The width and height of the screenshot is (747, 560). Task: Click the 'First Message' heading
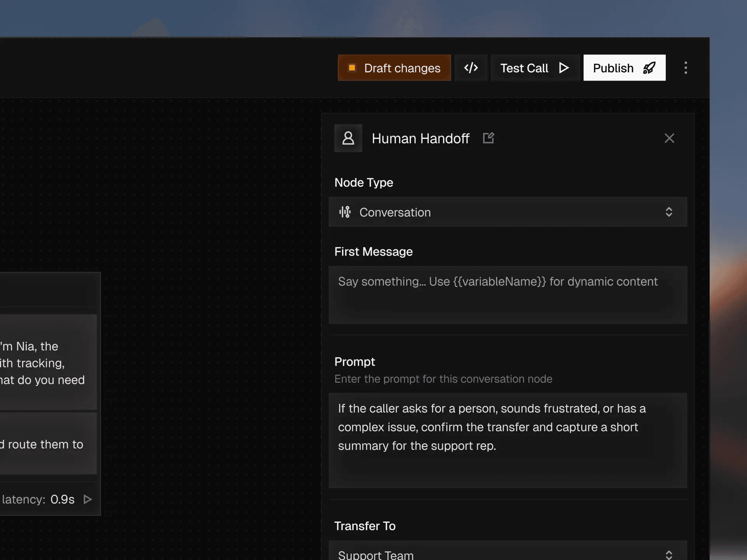point(373,252)
